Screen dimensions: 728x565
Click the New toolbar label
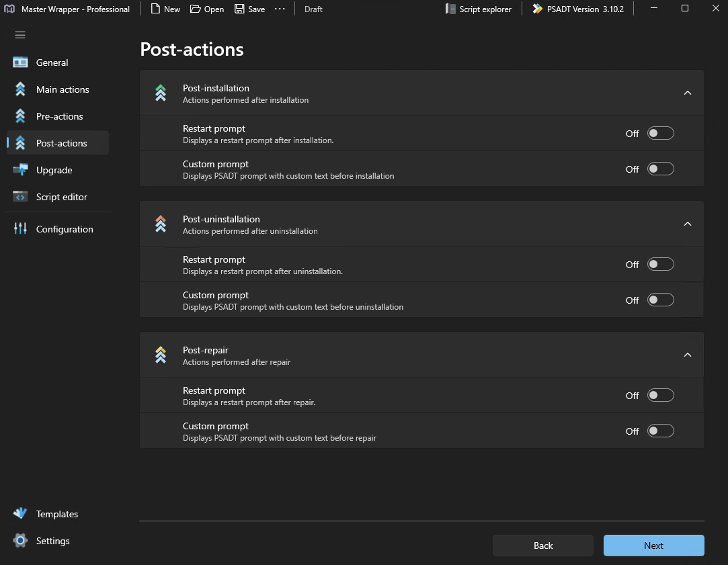coord(172,9)
